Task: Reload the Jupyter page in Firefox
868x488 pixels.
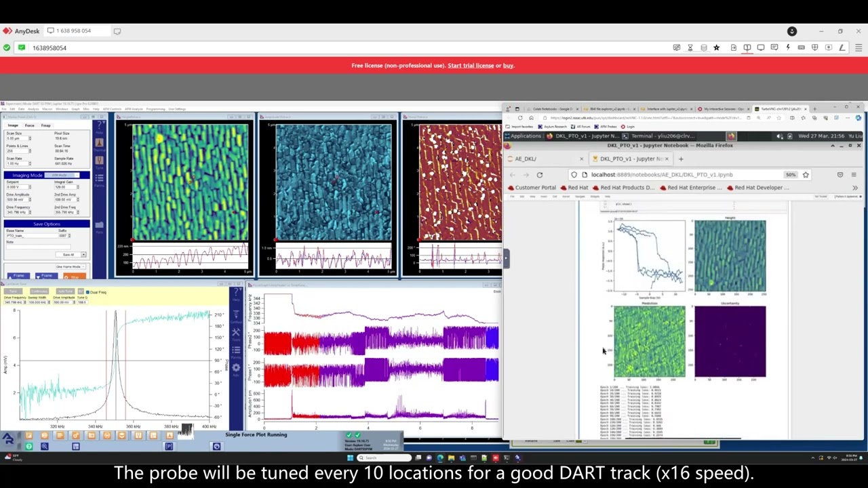Action: (540, 175)
